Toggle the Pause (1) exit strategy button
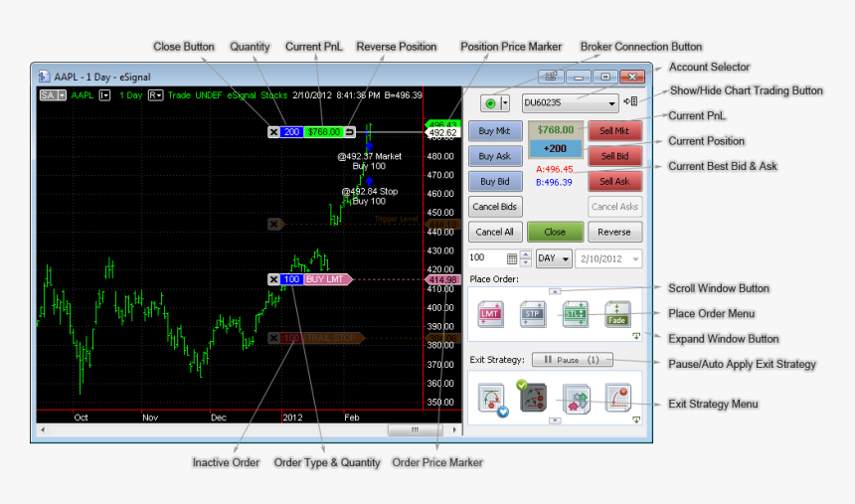The height and width of the screenshot is (504, 855). click(x=572, y=360)
